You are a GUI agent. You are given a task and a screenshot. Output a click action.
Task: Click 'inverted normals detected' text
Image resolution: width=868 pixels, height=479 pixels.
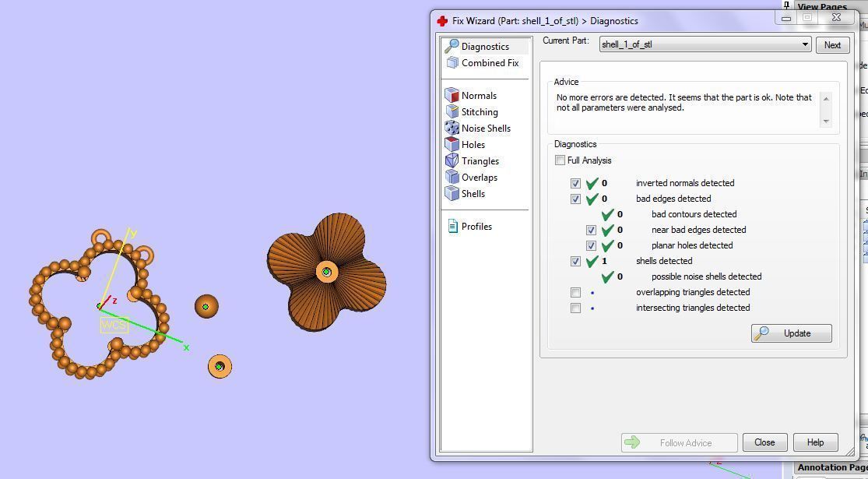point(685,183)
